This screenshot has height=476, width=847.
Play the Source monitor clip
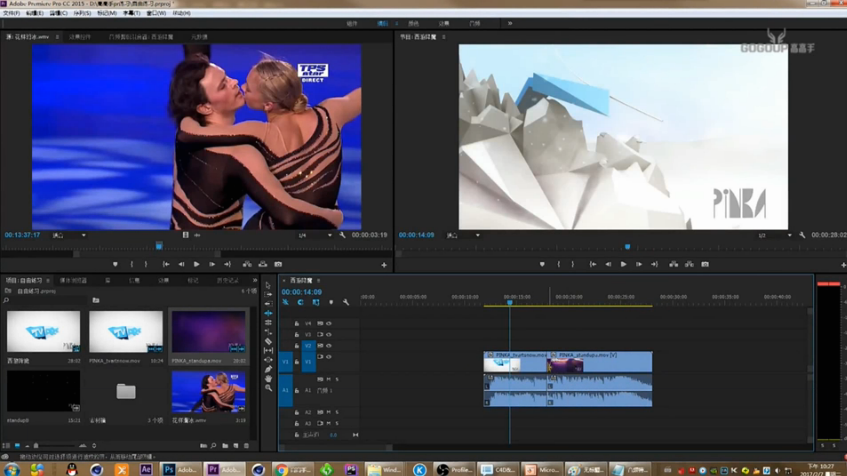click(197, 264)
